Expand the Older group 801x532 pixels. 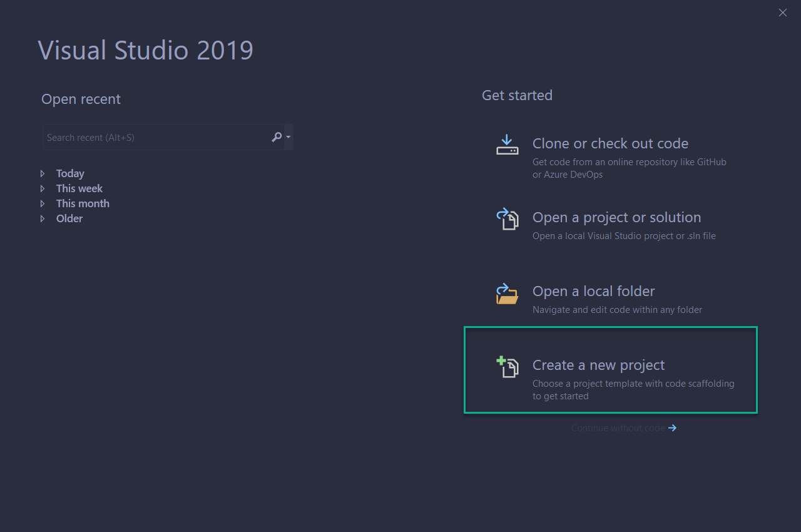pos(43,218)
